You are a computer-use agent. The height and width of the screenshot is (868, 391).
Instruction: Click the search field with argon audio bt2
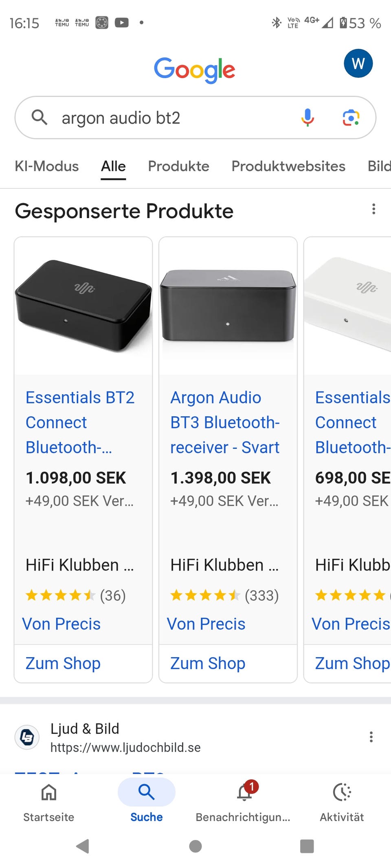pos(171,118)
